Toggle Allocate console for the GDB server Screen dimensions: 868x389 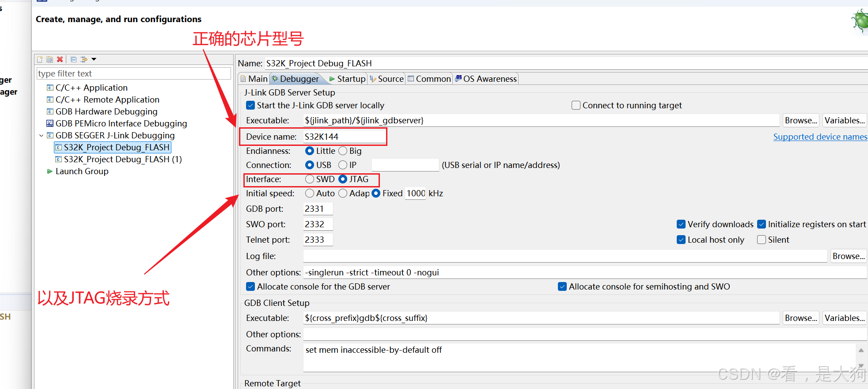(x=250, y=286)
